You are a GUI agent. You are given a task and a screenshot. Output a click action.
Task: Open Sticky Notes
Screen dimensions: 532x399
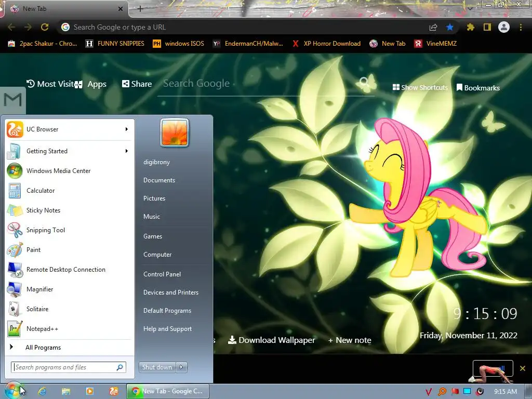pyautogui.click(x=70, y=210)
